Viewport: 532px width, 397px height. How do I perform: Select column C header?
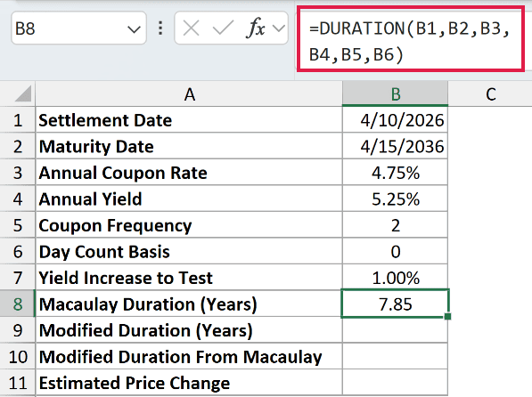pos(490,94)
